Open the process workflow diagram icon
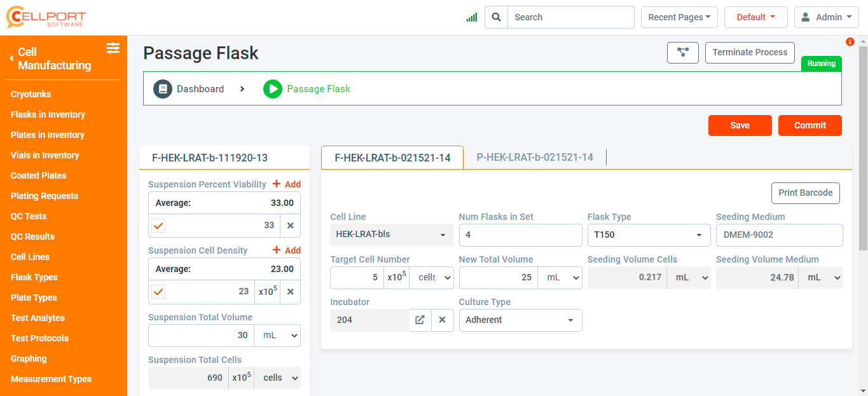This screenshot has width=868, height=396. [x=683, y=53]
